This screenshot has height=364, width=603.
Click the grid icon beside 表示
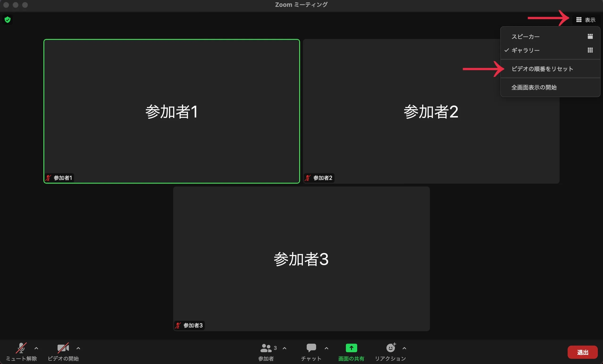pyautogui.click(x=578, y=20)
